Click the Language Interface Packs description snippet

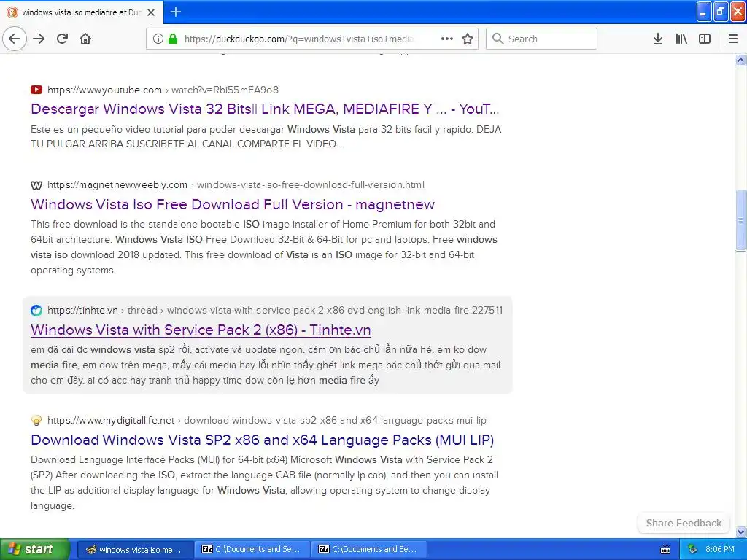coord(264,483)
